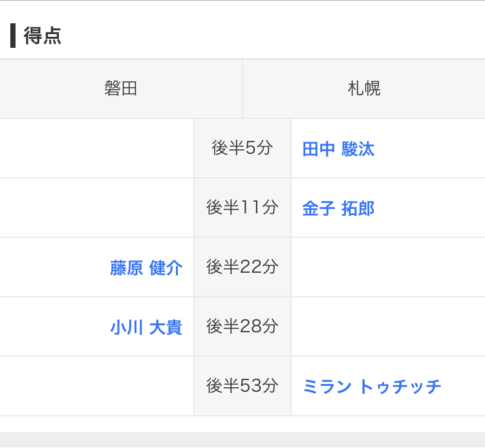Screen dimensions: 485x448
Task: Open player link 田中 駿汰
Action: click(338, 149)
